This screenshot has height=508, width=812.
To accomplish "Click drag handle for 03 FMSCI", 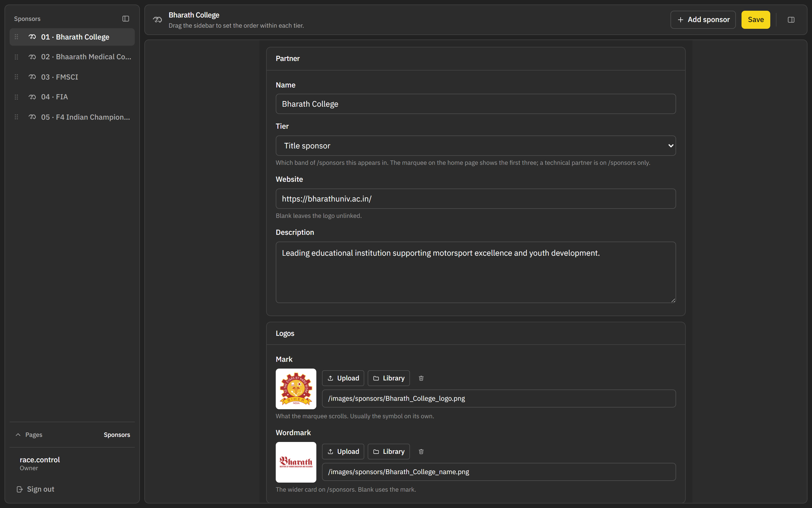I will pyautogui.click(x=16, y=77).
